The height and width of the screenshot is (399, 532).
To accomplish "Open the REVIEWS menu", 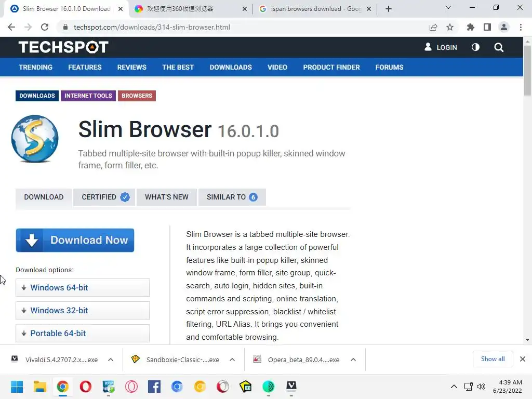I will click(x=132, y=67).
